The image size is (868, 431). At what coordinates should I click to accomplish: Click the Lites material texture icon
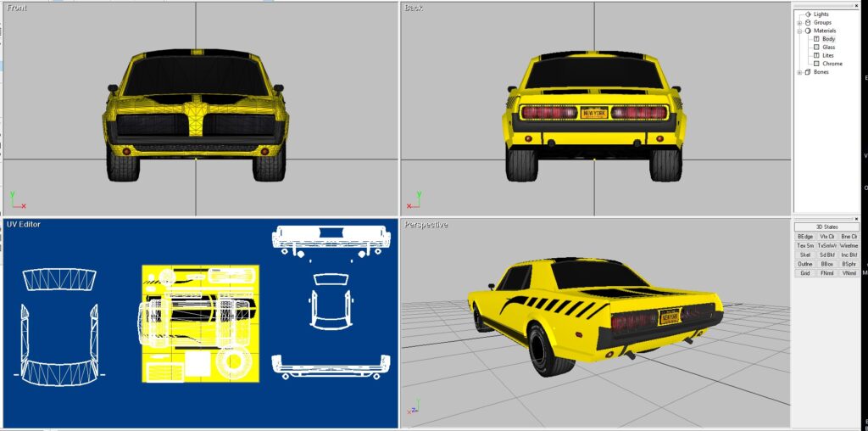click(x=816, y=56)
